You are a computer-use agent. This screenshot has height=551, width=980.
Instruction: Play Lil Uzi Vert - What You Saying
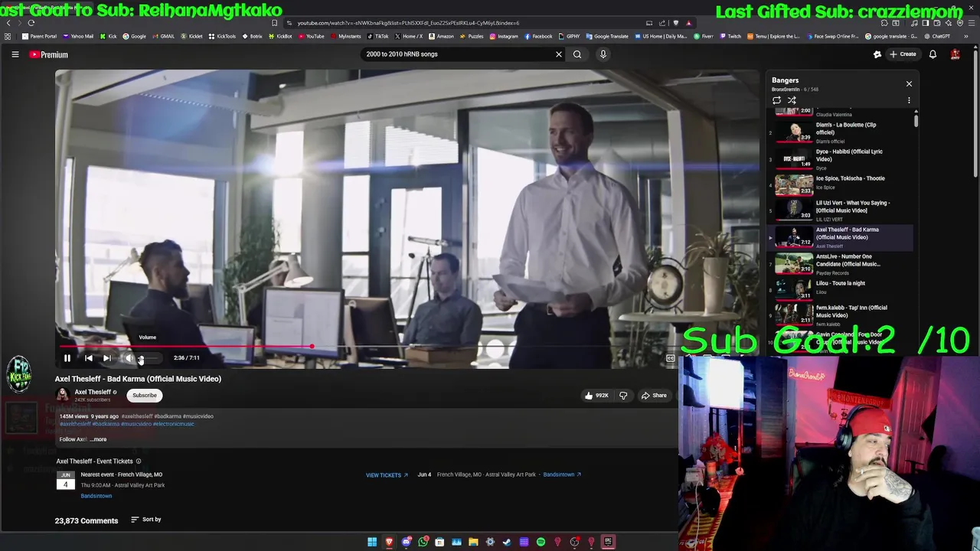pyautogui.click(x=840, y=210)
